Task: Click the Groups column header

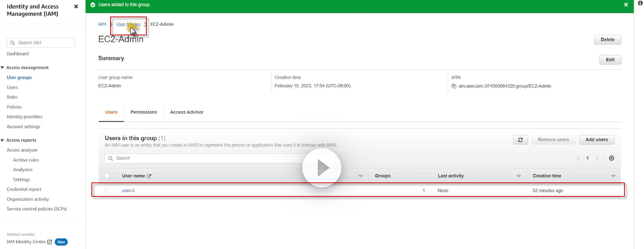Action: tap(383, 176)
